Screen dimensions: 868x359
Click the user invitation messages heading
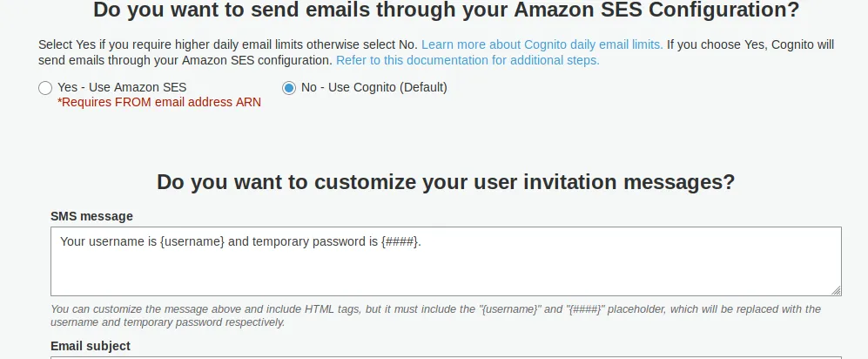pos(446,182)
